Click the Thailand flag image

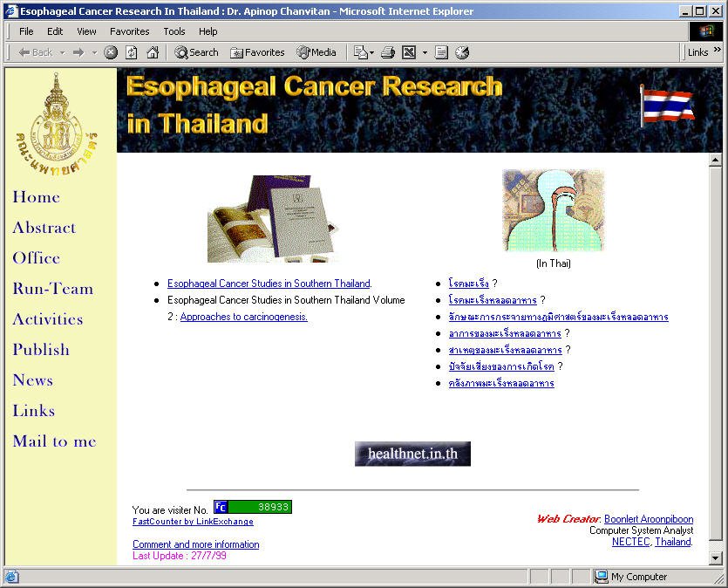tap(667, 106)
